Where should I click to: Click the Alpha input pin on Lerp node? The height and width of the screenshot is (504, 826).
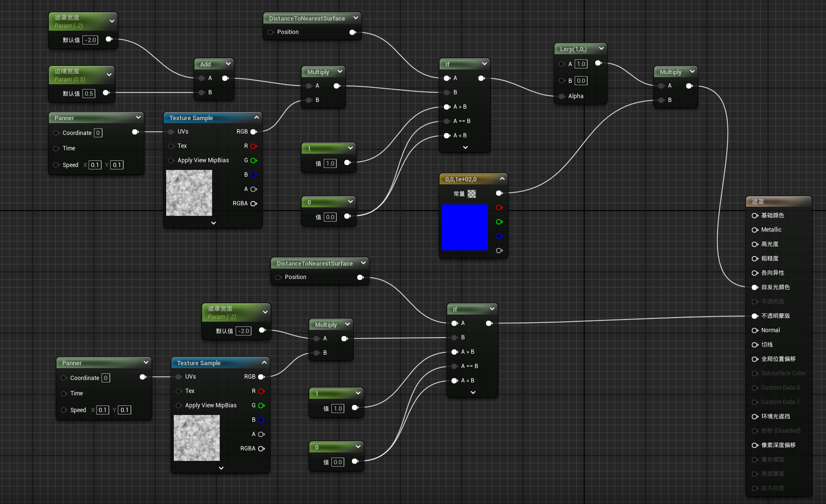click(x=562, y=96)
